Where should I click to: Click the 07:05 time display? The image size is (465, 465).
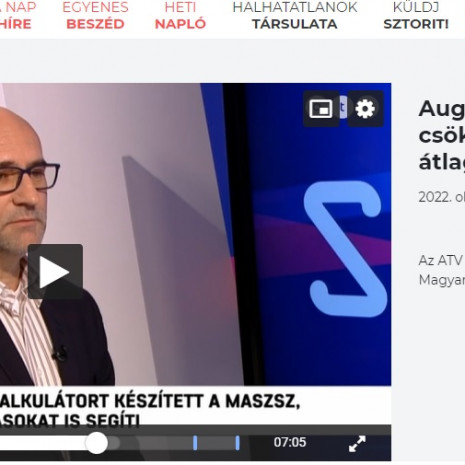[x=290, y=442]
